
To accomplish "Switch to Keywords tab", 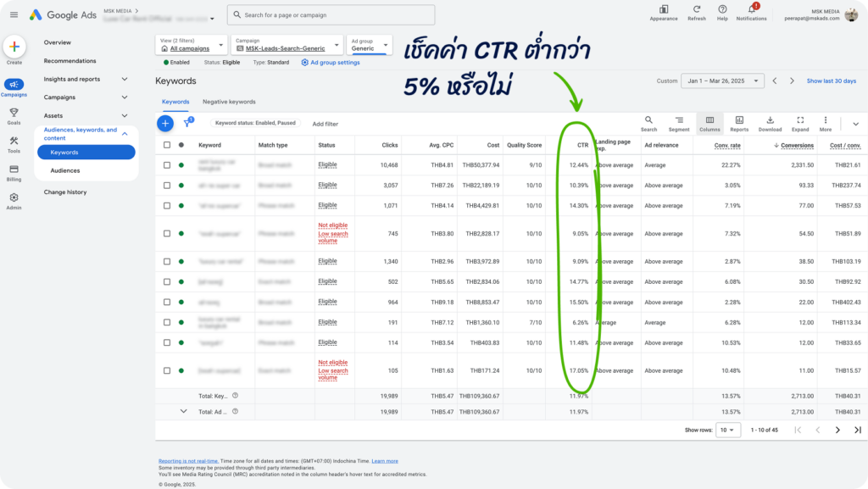I will click(x=175, y=102).
